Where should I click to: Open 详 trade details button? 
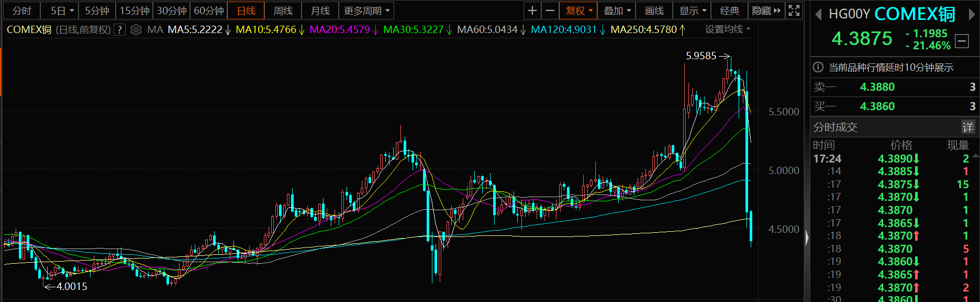(x=967, y=127)
